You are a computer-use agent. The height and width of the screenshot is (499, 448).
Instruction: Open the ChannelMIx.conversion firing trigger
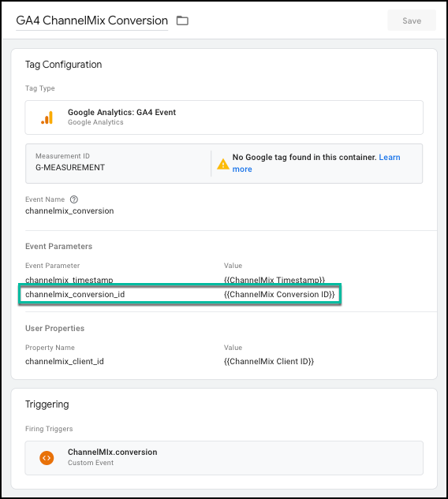[224, 458]
